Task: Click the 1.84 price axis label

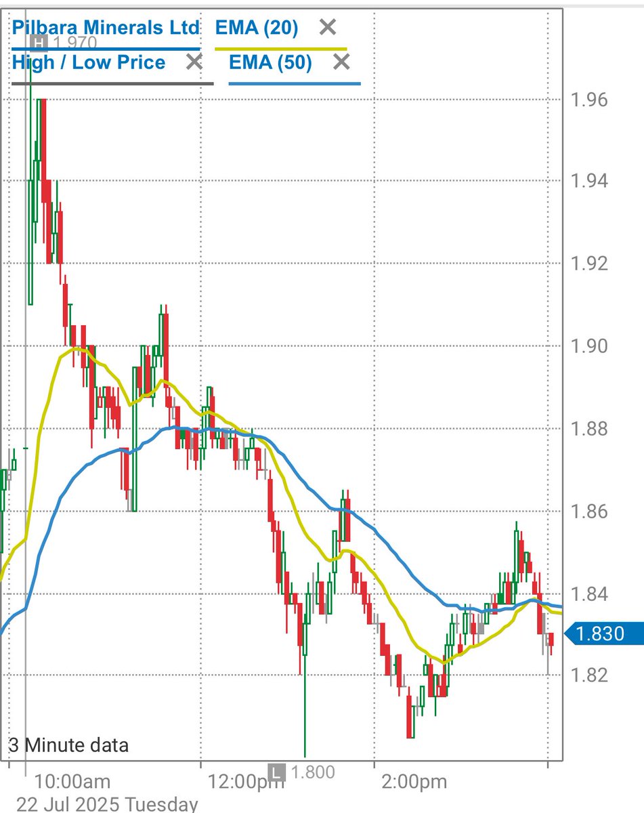Action: pos(590,594)
